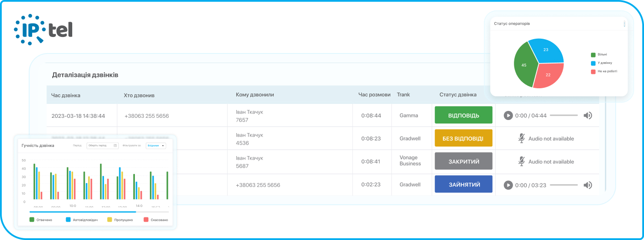Sort by the Статус дзвінка column header
The width and height of the screenshot is (644, 240).
click(x=458, y=94)
